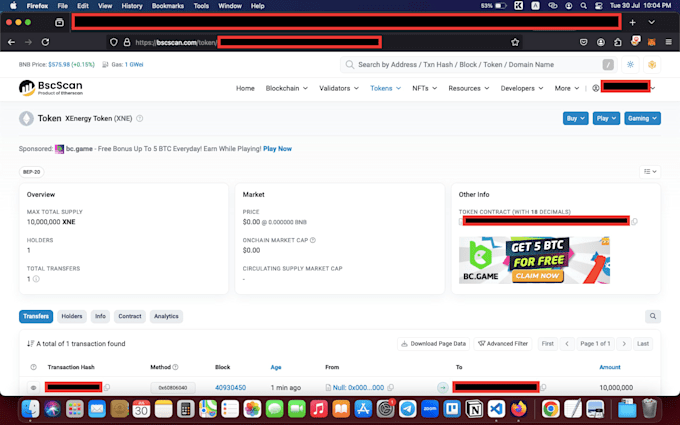Open the Pocket save icon in toolbar
The image size is (680, 425).
pyautogui.click(x=584, y=42)
